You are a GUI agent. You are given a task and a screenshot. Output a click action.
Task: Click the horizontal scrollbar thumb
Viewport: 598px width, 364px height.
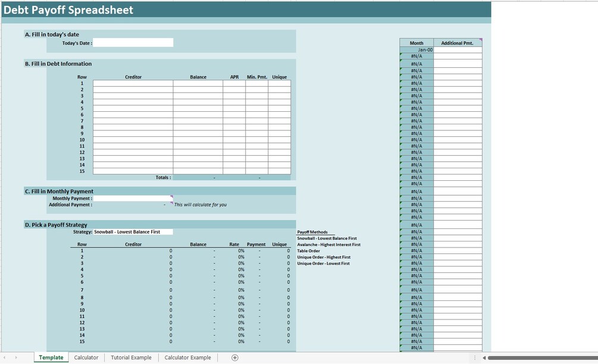[x=543, y=358]
